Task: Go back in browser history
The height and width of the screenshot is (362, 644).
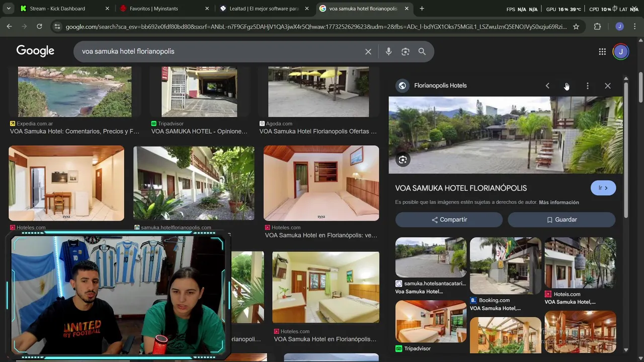Action: tap(10, 26)
